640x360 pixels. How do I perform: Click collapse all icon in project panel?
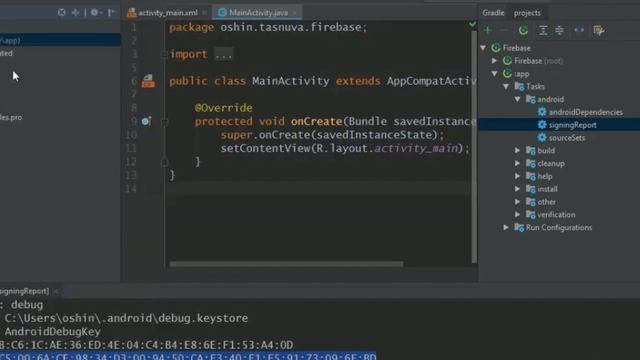click(x=76, y=12)
